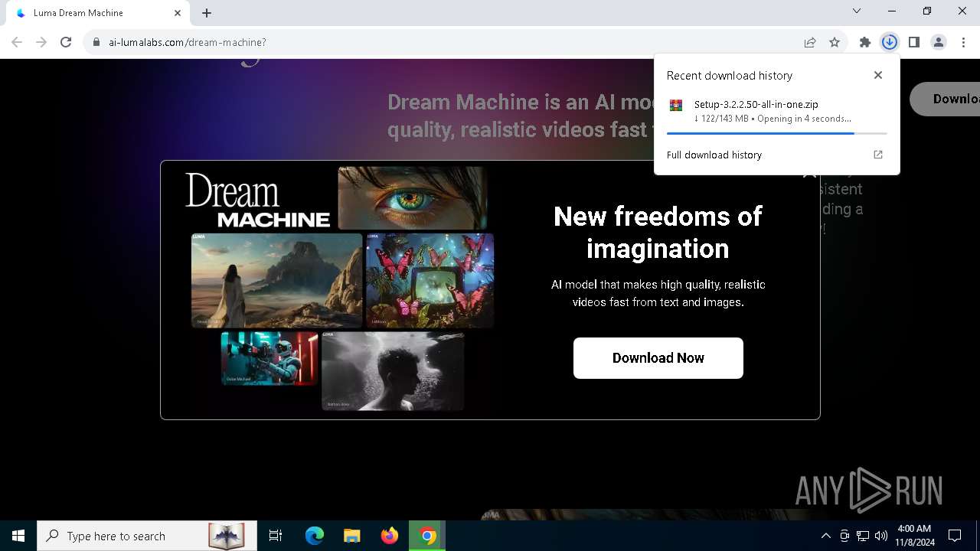Click the Downloads toolbar icon
Screen dimensions: 980x551
[889, 42]
